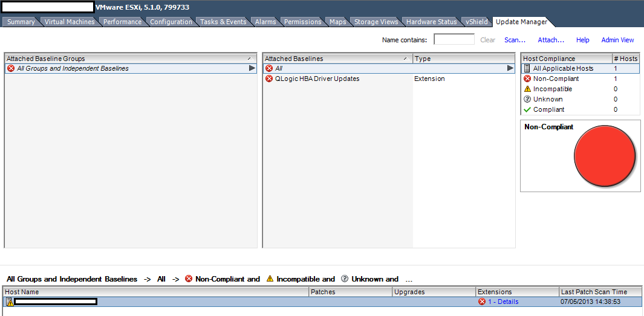Click the All Applicable Hosts server icon
The height and width of the screenshot is (316, 644).
[527, 68]
